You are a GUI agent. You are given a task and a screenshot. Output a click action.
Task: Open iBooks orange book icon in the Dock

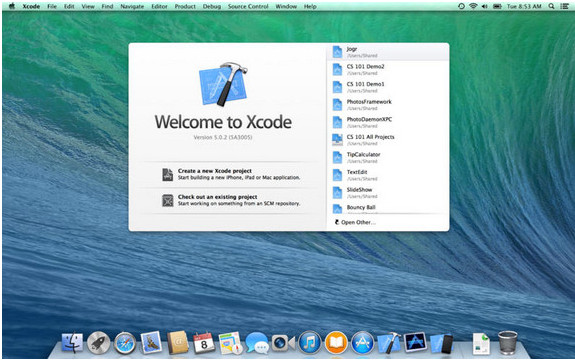[x=336, y=343]
